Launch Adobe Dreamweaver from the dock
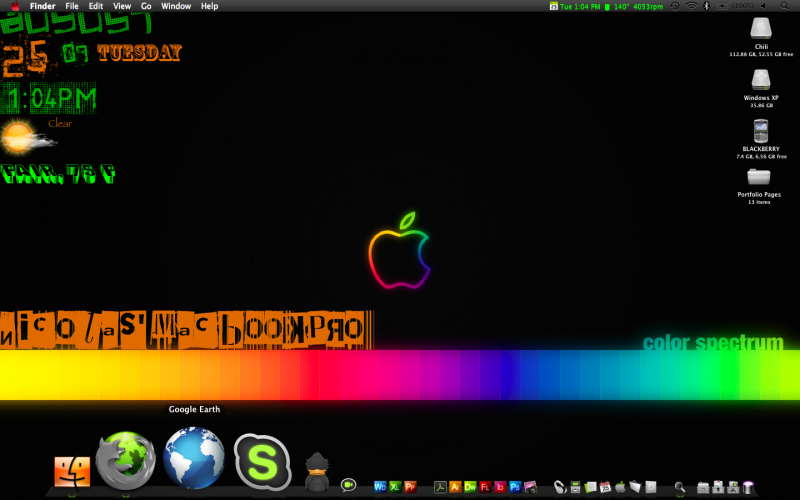This screenshot has width=800, height=500. (x=470, y=487)
